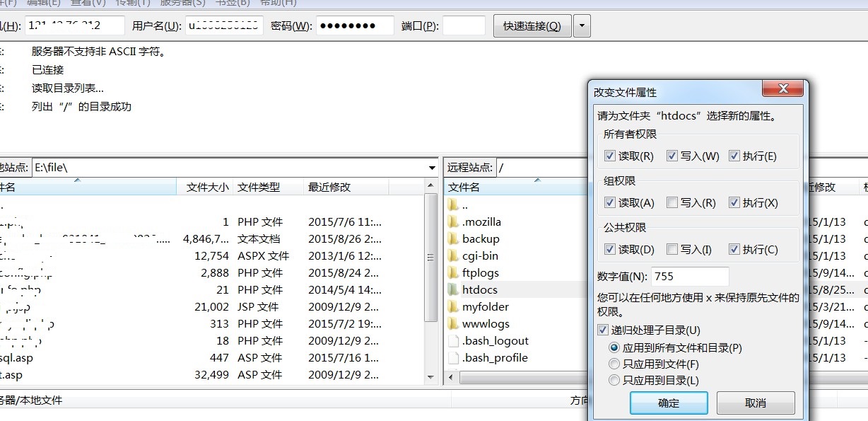
Task: Enable group write permission 写入(R) checkbox
Action: point(672,203)
